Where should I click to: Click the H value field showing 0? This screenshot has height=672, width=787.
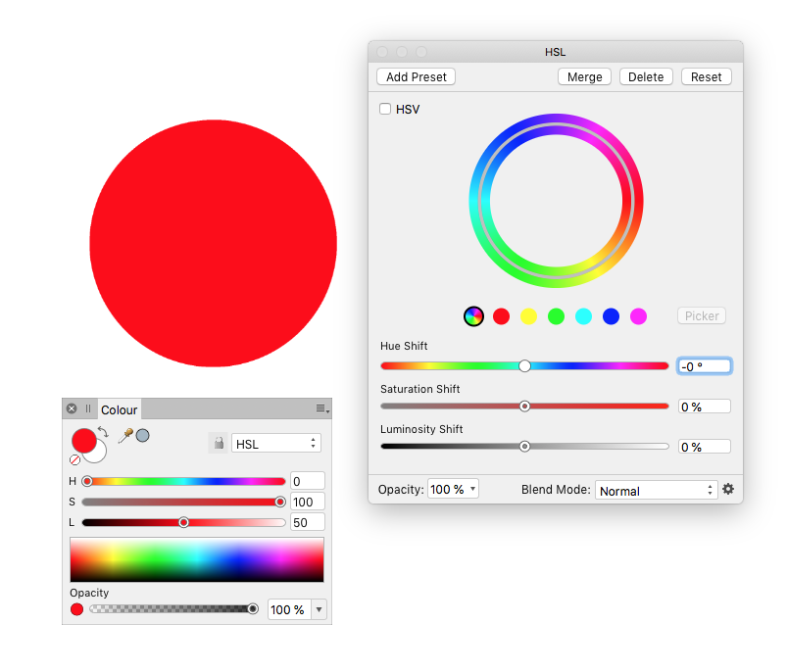click(308, 481)
